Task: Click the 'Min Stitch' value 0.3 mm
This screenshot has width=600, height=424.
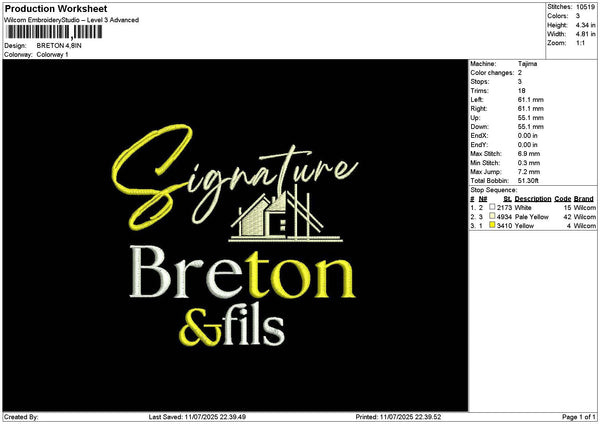Action: coord(529,163)
